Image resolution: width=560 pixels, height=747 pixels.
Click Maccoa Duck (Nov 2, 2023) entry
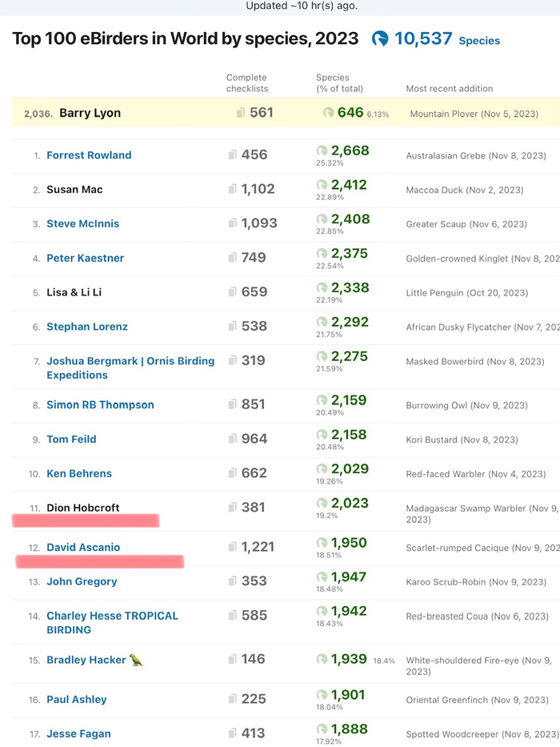pyautogui.click(x=465, y=190)
